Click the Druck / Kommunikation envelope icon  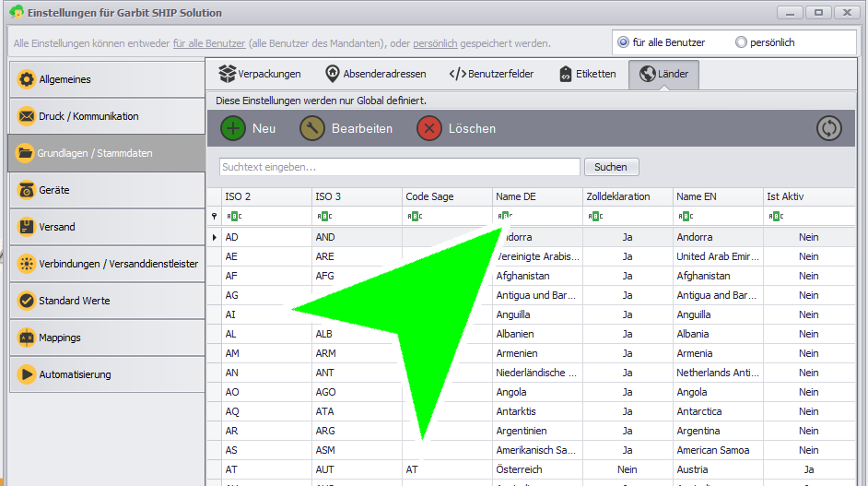(26, 116)
